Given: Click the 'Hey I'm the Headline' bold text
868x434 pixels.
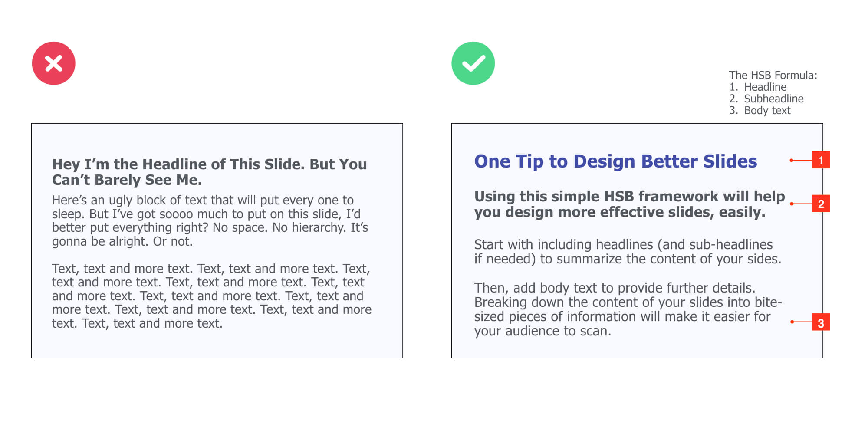Looking at the screenshot, I should [209, 172].
